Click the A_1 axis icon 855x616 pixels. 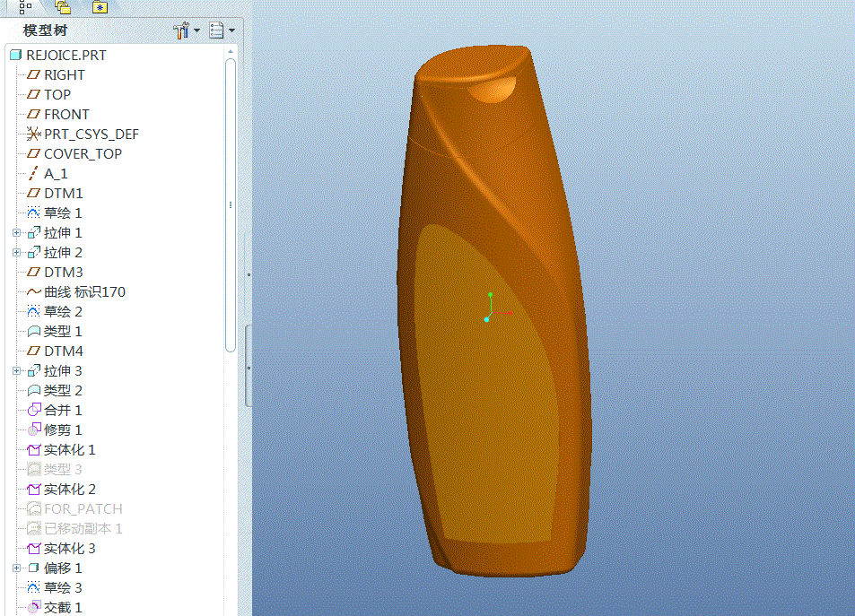click(x=34, y=173)
